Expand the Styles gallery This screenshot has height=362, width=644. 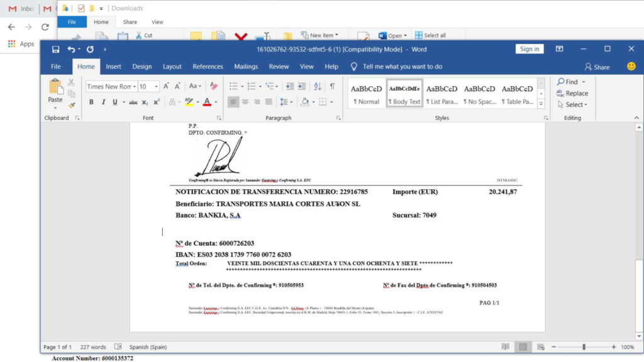[541, 104]
